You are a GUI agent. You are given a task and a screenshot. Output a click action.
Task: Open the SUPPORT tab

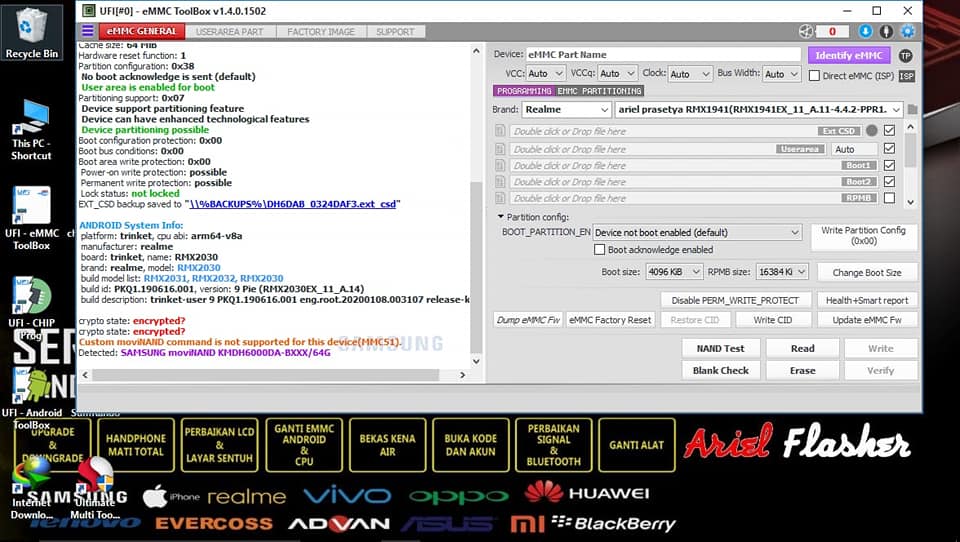click(x=396, y=31)
